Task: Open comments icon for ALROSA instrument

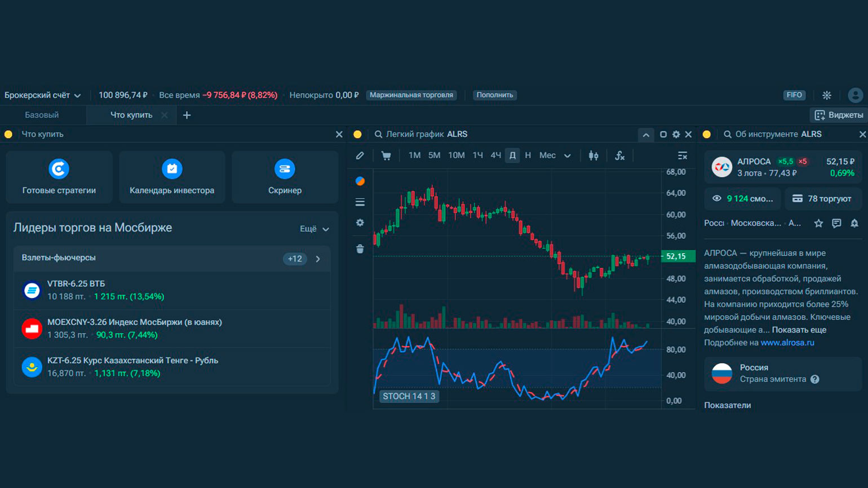Action: [836, 223]
